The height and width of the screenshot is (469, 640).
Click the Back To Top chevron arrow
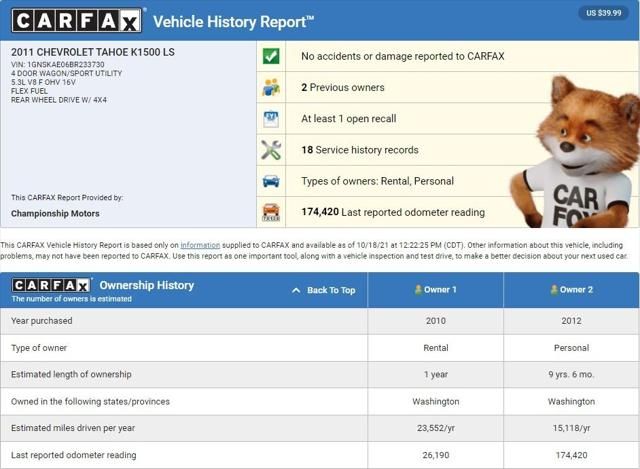click(296, 290)
